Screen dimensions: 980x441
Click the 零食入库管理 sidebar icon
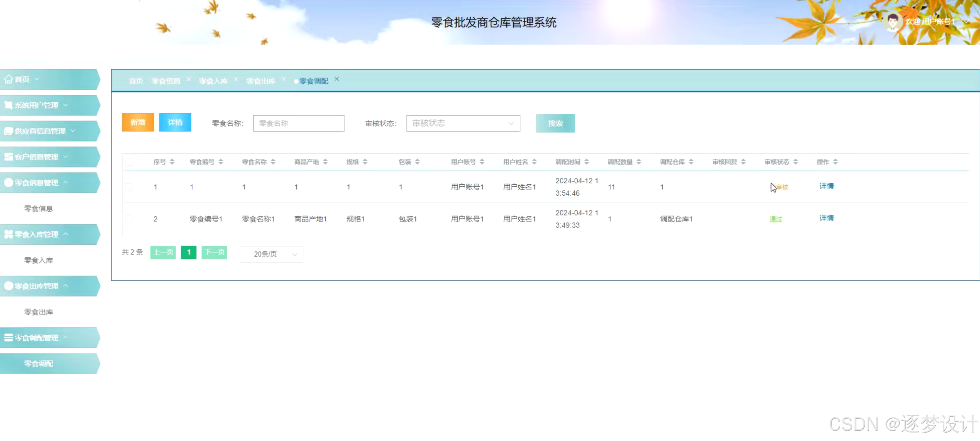click(8, 234)
